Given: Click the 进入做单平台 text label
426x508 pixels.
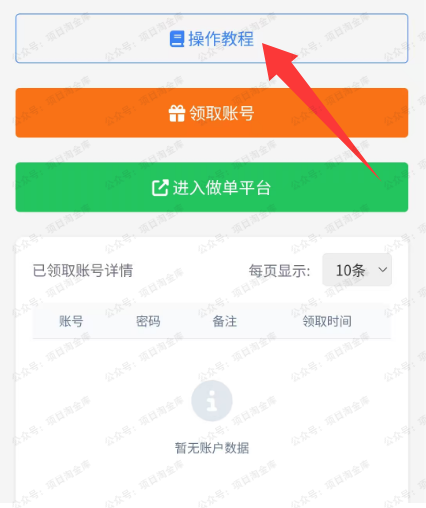Looking at the screenshot, I should click(x=222, y=188).
